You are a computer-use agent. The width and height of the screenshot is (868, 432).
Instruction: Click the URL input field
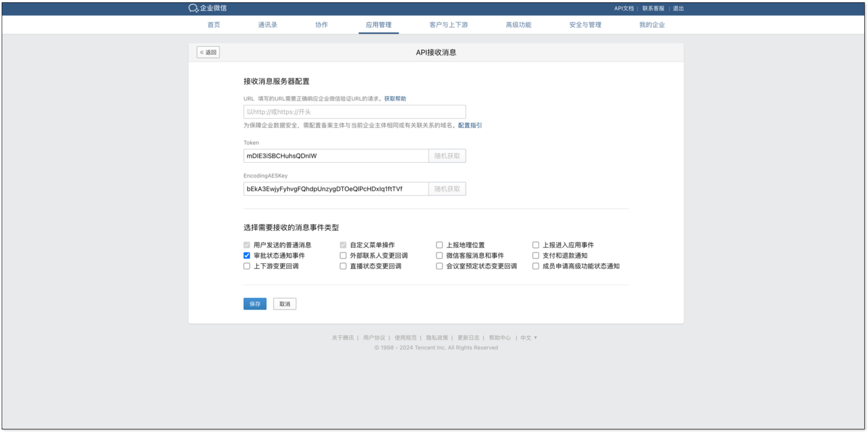tap(354, 112)
